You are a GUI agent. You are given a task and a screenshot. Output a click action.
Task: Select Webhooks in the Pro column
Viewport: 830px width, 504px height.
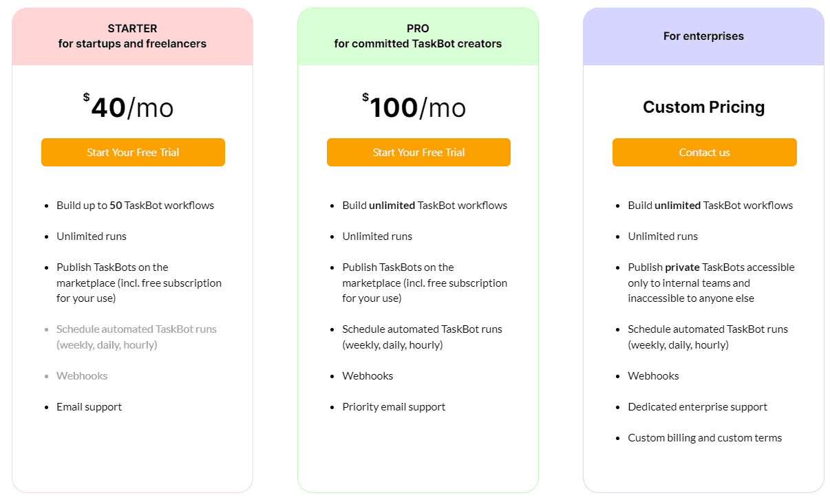pos(368,375)
